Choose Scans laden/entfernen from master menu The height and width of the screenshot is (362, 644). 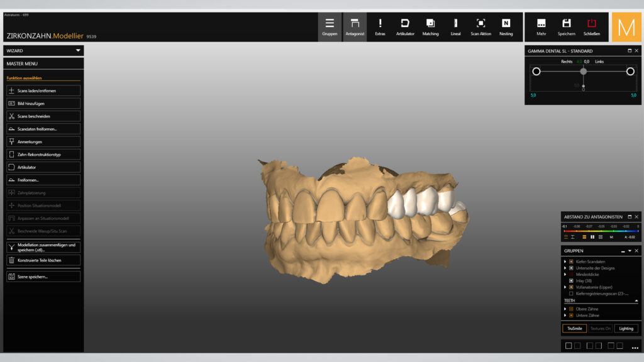coord(43,90)
